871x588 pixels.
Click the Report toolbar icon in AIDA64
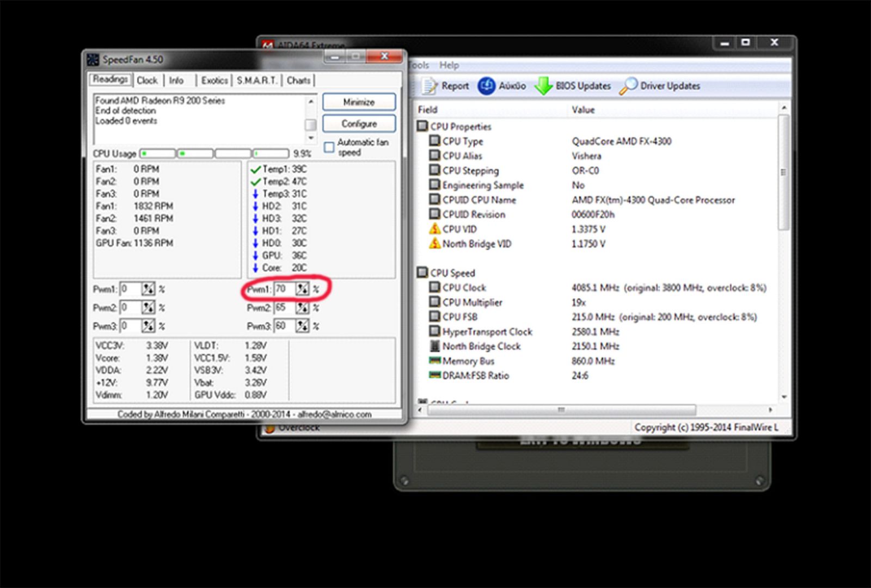(x=430, y=86)
